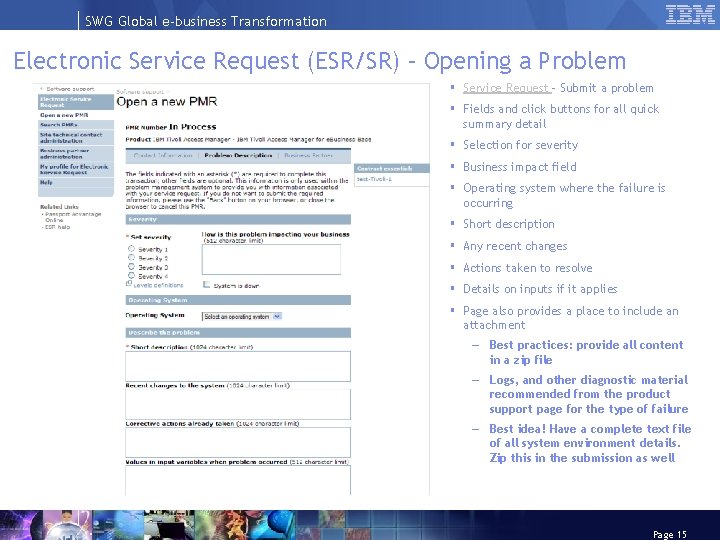The image size is (720, 540).
Task: Open Passport Advantage Online related link
Action: pos(73,217)
